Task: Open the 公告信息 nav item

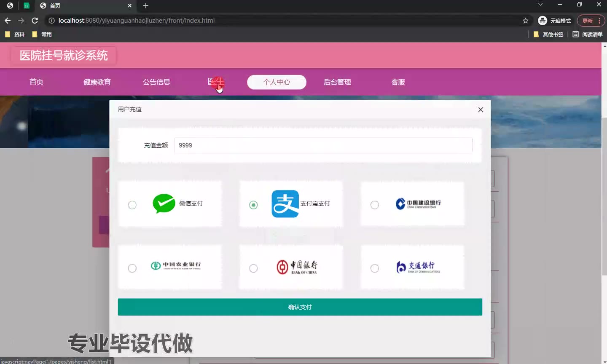Action: [156, 82]
